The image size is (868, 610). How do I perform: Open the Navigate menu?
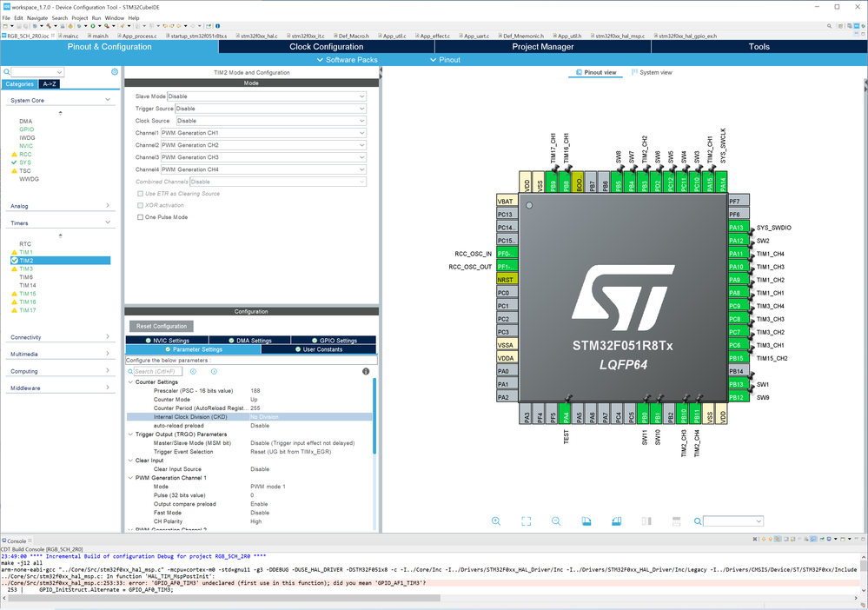(x=37, y=17)
